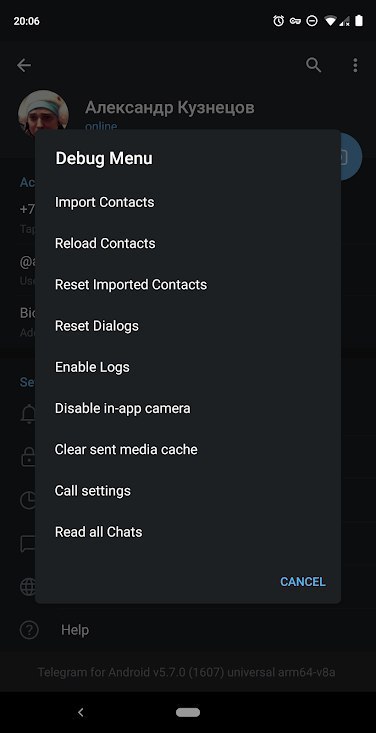The image size is (376, 733).
Task: Select Reset Imported Contacts
Action: click(x=188, y=285)
